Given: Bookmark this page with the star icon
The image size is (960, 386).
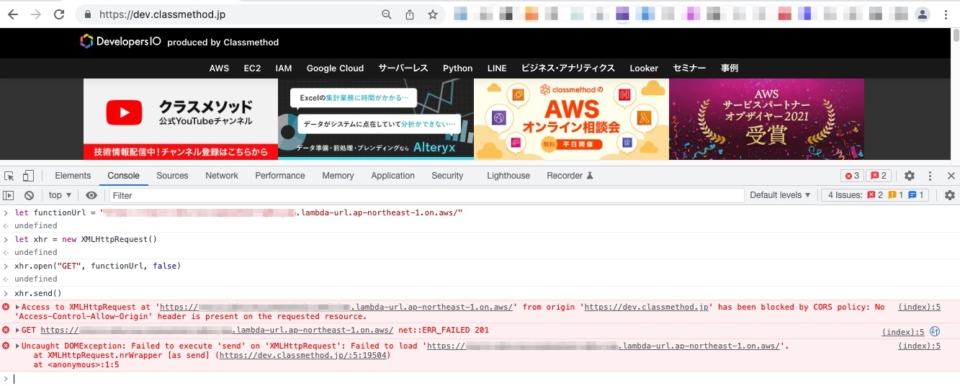Looking at the screenshot, I should point(433,15).
